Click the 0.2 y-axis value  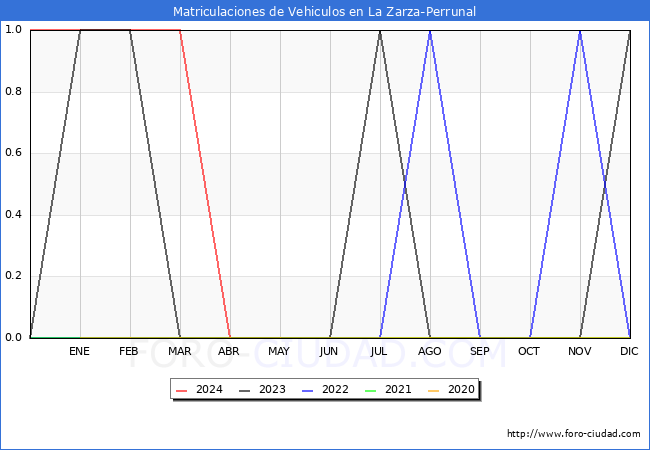click(13, 276)
